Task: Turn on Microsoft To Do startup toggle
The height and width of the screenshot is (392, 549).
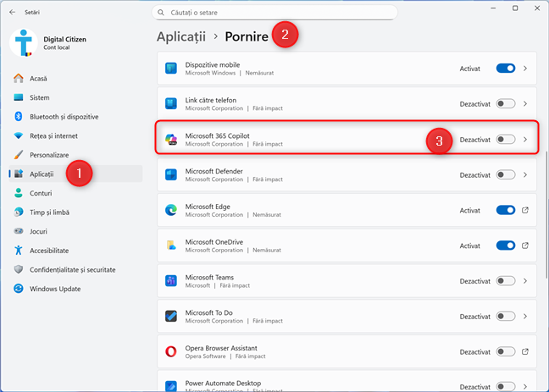Action: point(506,316)
